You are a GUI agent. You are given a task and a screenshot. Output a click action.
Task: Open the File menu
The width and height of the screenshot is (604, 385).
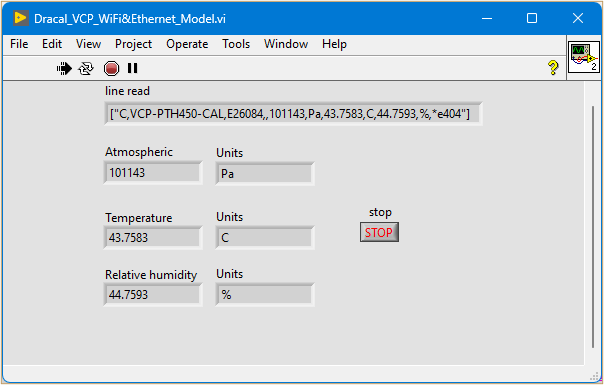coord(19,44)
